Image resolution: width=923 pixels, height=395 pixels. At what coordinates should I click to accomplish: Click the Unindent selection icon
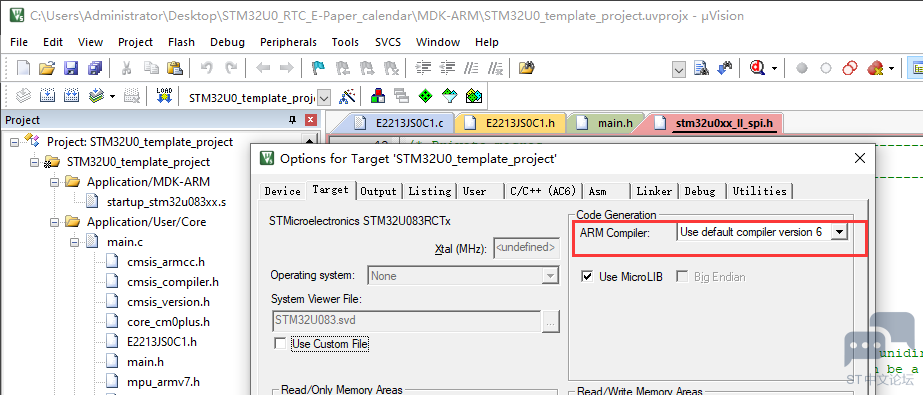coord(447,68)
